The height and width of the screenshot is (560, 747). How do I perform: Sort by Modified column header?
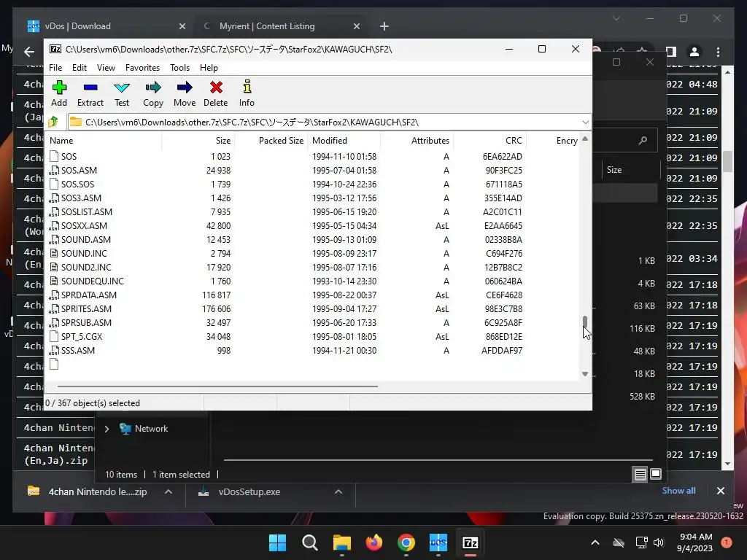coord(344,141)
